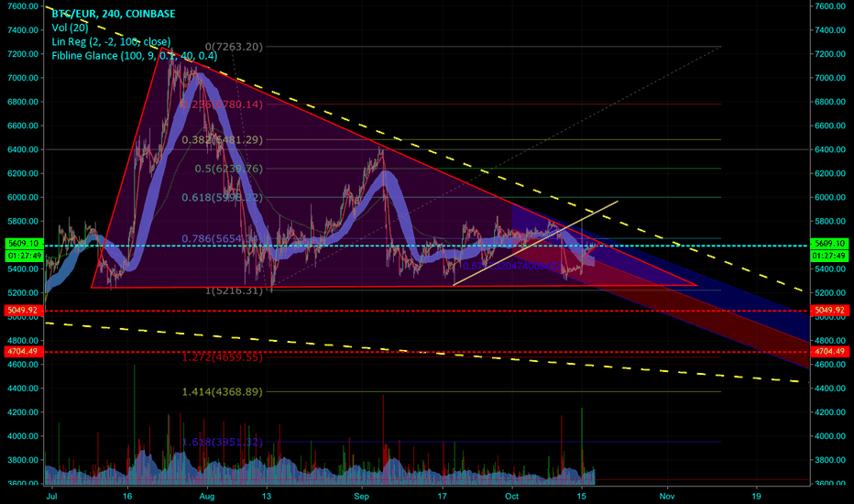Click the green 5609.10 price tag on left axis

[24, 244]
